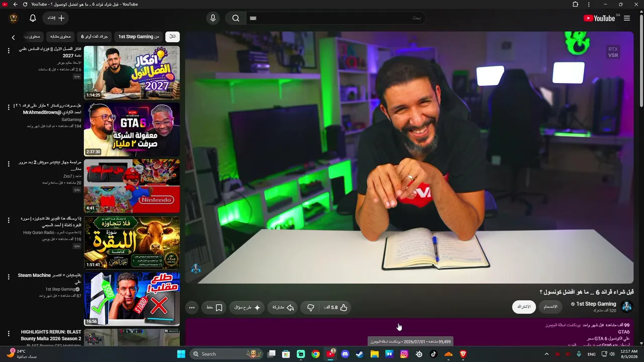The height and width of the screenshot is (362, 644).
Task: Click the search magnifier button
Action: (235, 18)
